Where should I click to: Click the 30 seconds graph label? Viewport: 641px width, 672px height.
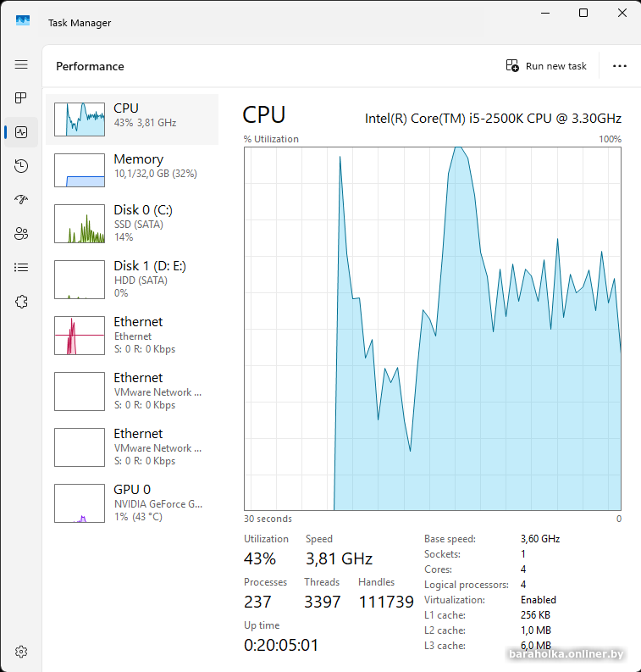tap(268, 519)
